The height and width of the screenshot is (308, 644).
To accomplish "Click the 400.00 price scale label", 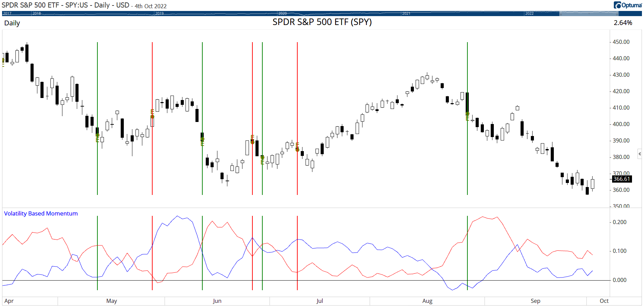I will click(x=621, y=124).
